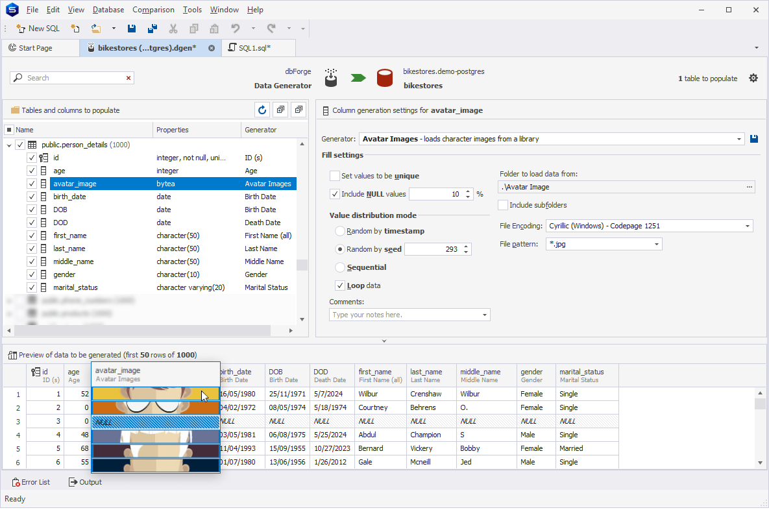Image resolution: width=769 pixels, height=532 pixels.
Task: Open the File pattern dropdown
Action: click(x=657, y=244)
